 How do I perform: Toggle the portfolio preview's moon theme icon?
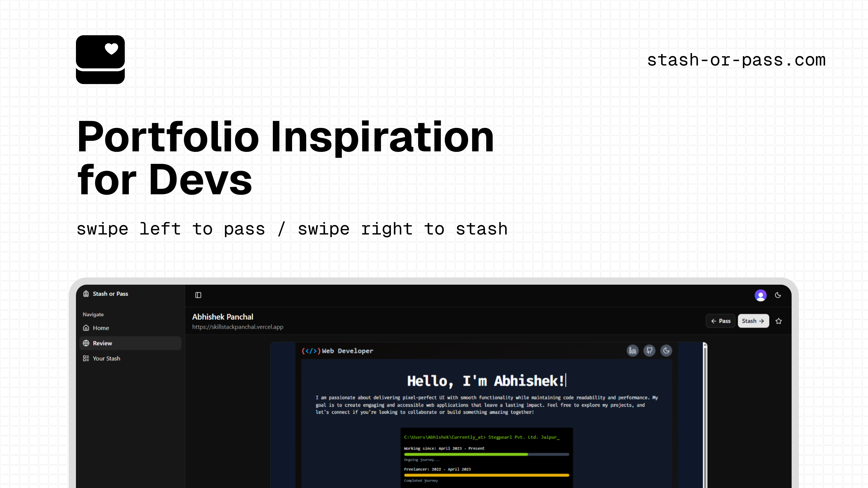[666, 351]
